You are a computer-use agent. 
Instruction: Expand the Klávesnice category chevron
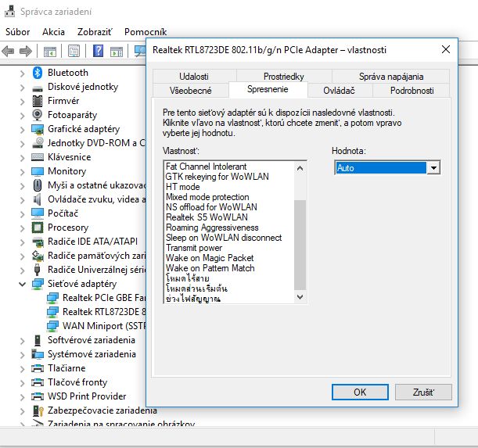pyautogui.click(x=22, y=158)
